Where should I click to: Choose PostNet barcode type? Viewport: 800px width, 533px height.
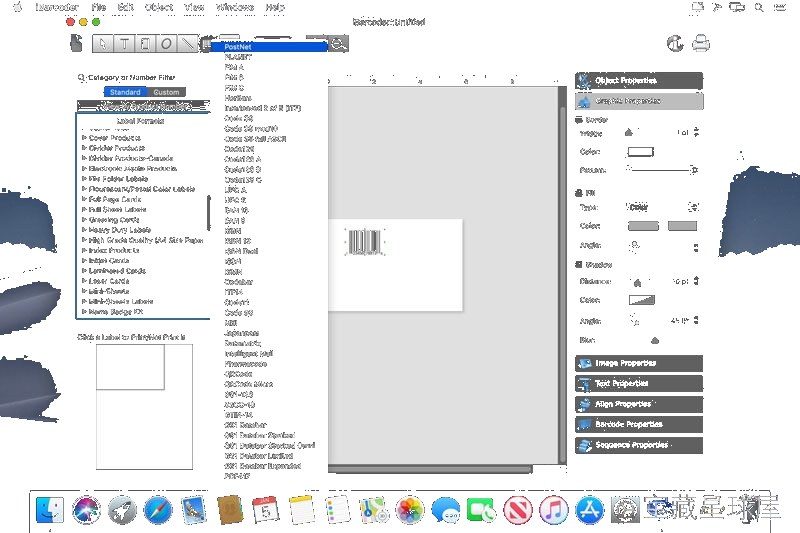pyautogui.click(x=269, y=46)
